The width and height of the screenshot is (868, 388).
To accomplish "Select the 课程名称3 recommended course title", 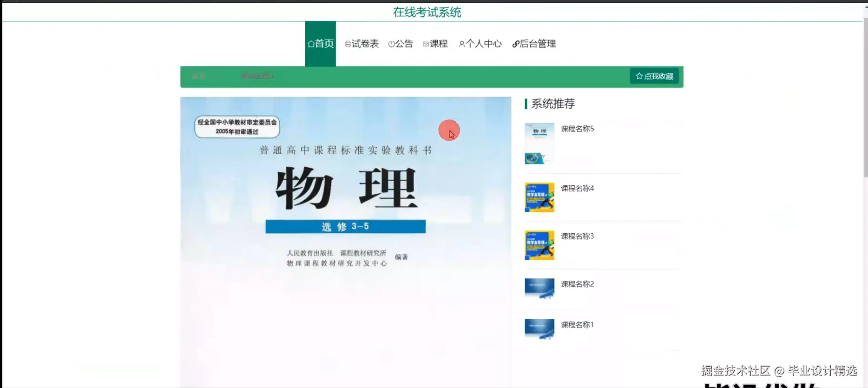I will pos(577,236).
